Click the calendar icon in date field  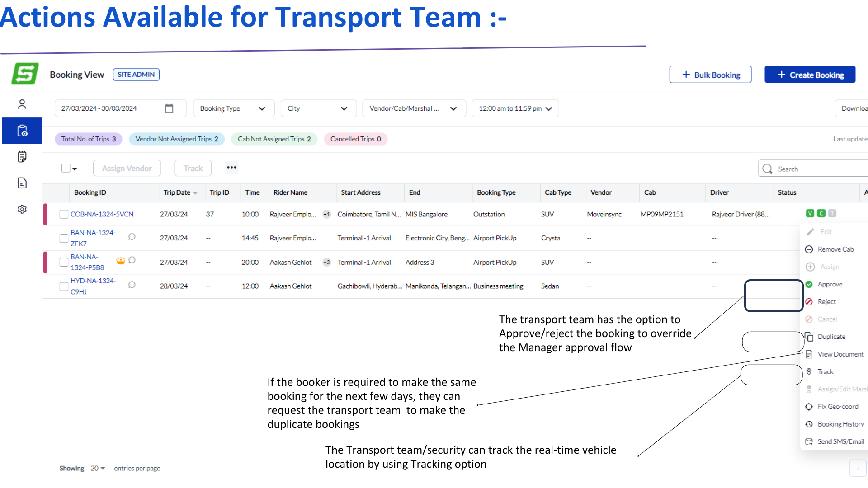pyautogui.click(x=169, y=108)
